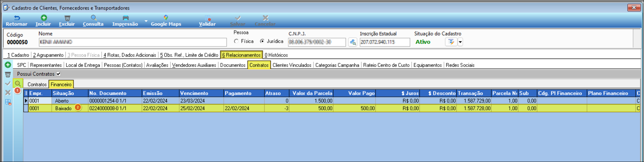Click the CNPJ lookup icon
This screenshot has height=162, width=644.
(x=353, y=42)
